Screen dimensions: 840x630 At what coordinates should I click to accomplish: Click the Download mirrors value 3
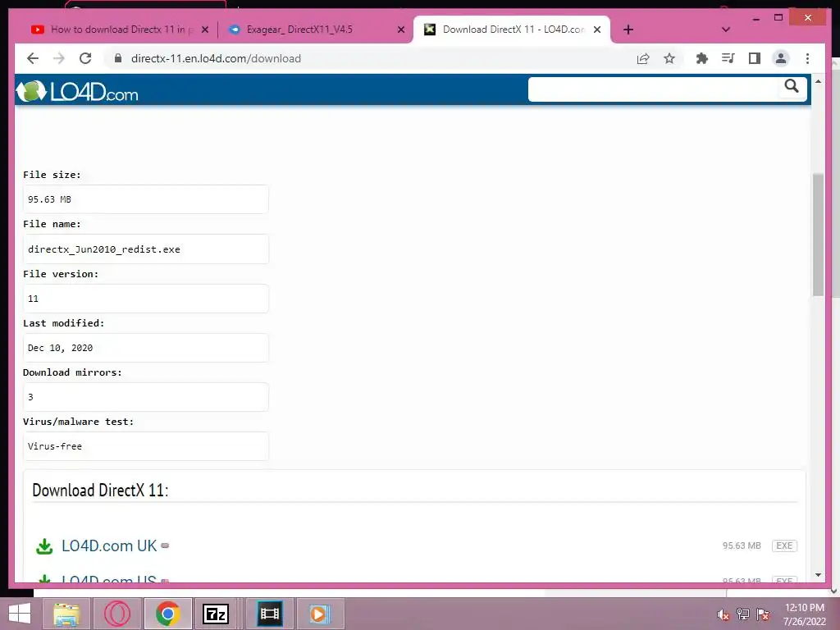pos(146,397)
